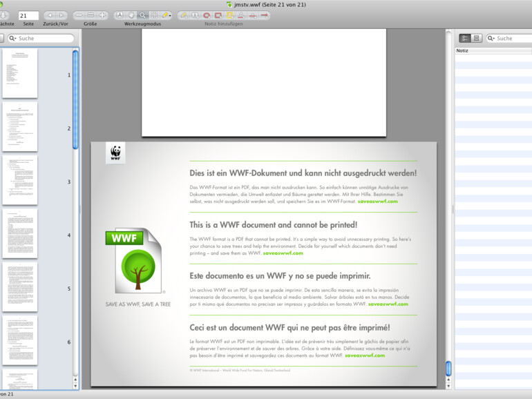Add a strikethrough note
Screen dimensions: 532x399
pos(252,15)
